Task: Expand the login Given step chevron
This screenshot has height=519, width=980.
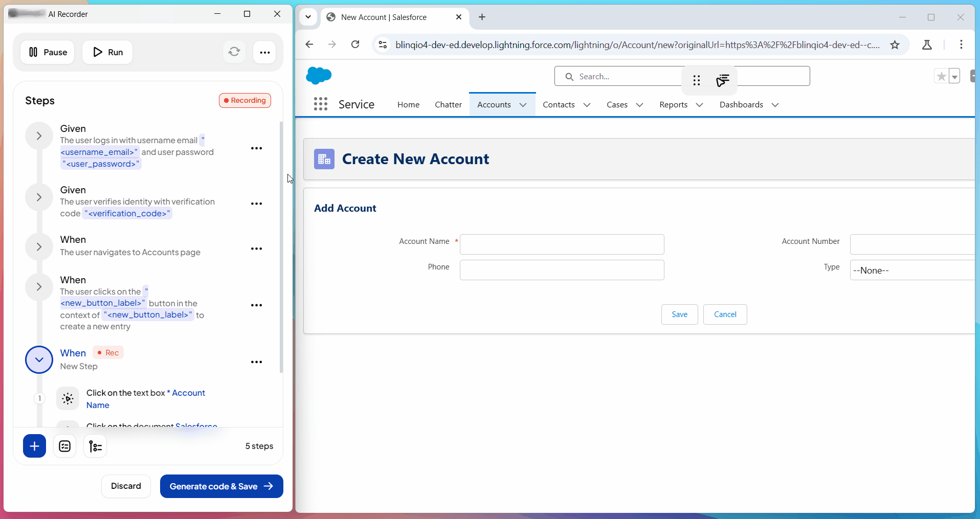Action: click(39, 136)
